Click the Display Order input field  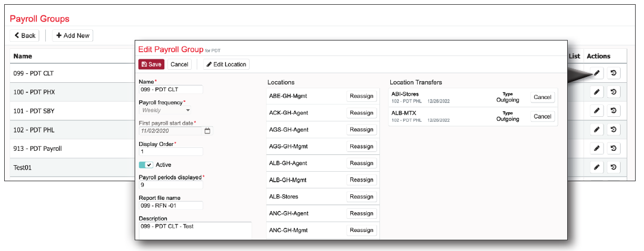pyautogui.click(x=170, y=151)
